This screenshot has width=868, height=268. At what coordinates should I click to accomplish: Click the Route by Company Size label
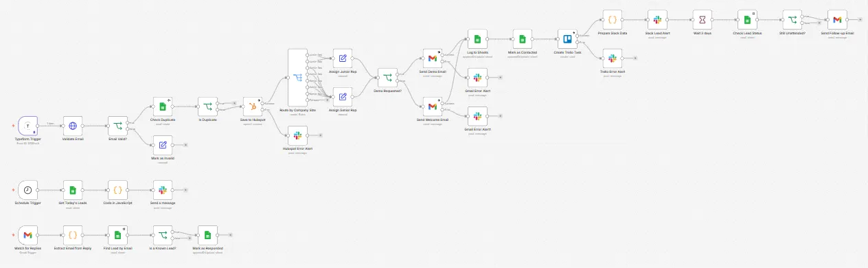pyautogui.click(x=298, y=110)
